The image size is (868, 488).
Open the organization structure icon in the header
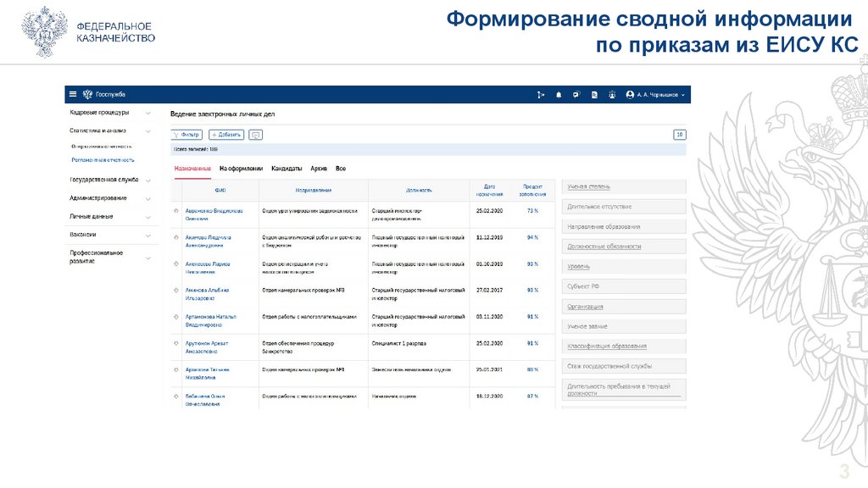612,95
